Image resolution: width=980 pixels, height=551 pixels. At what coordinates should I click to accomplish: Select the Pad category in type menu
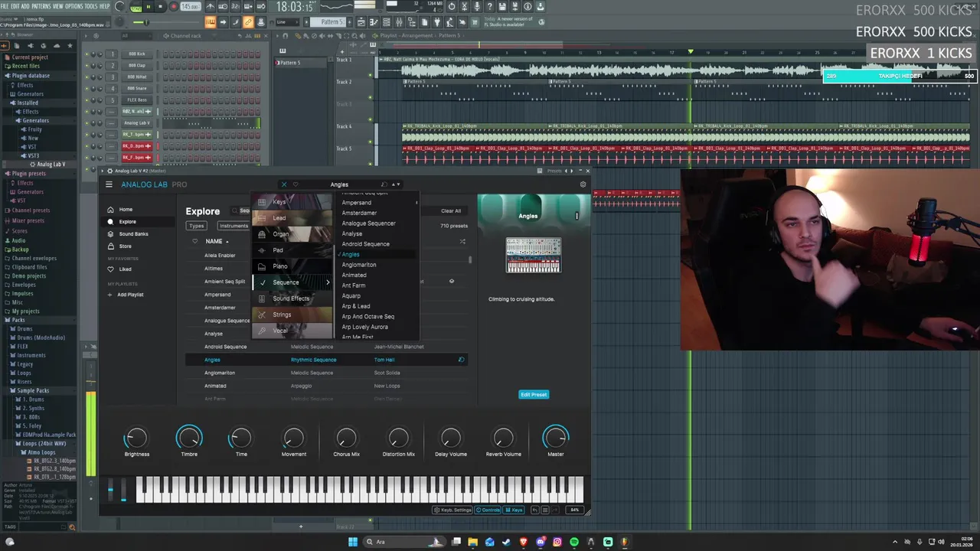click(292, 249)
